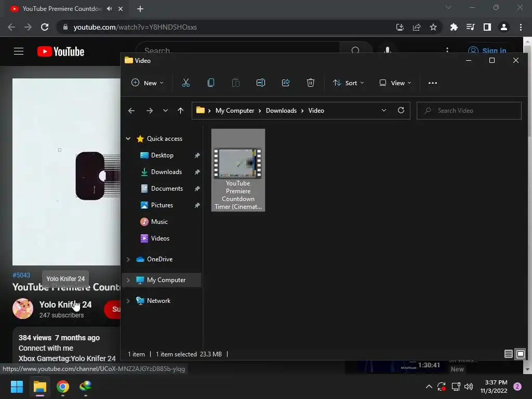Viewport: 532px width, 399px height.
Task: Close the YouTube Premiere Countdown tab
Action: 121,9
